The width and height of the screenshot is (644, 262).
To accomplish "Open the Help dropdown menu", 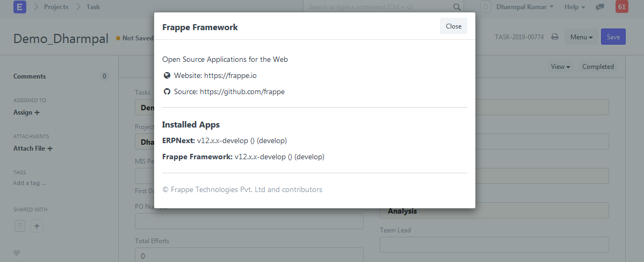I will point(574,7).
